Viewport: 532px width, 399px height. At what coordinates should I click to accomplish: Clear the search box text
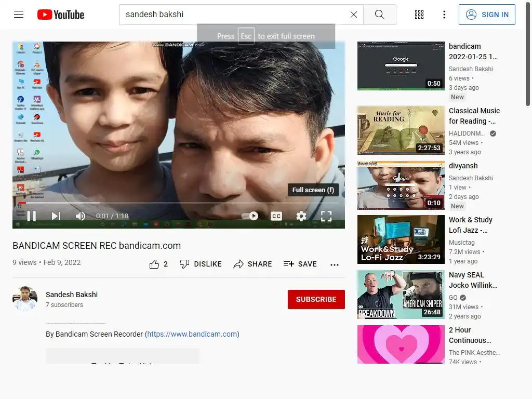click(353, 15)
